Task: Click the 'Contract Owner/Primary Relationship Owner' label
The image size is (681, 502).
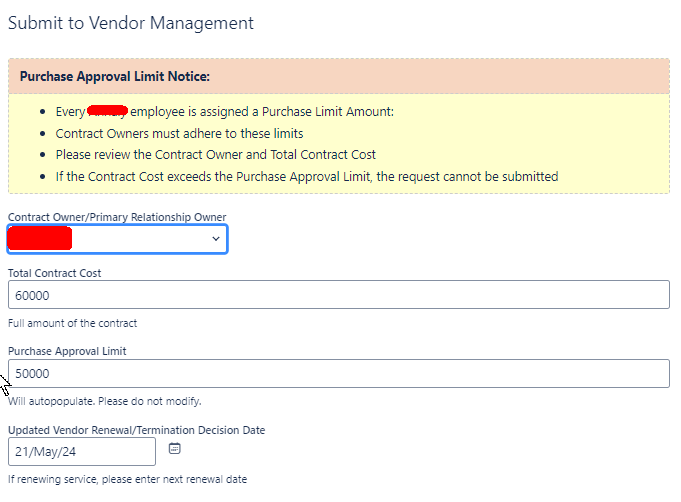Action: coord(117,217)
